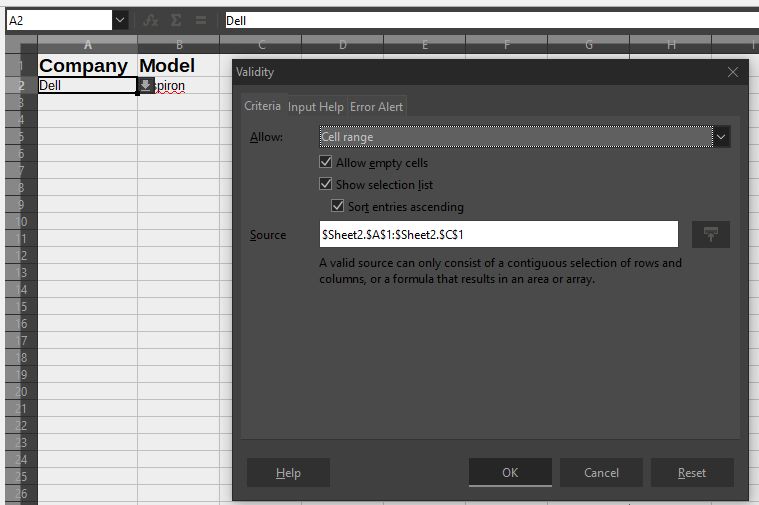Click the Cancel button
The width and height of the screenshot is (759, 505).
[601, 473]
